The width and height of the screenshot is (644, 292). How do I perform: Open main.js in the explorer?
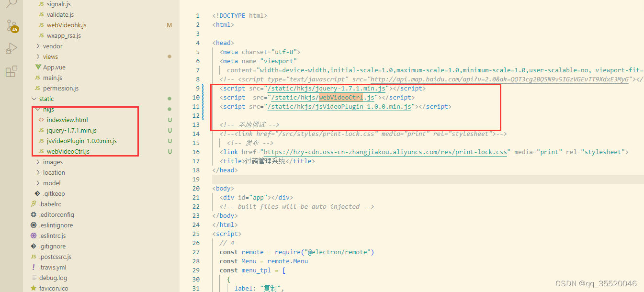point(53,78)
